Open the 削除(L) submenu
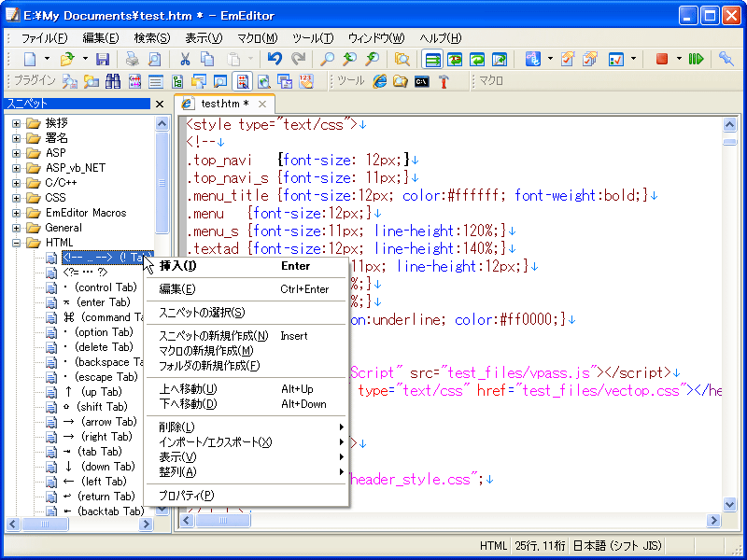747x560 pixels. 247,427
